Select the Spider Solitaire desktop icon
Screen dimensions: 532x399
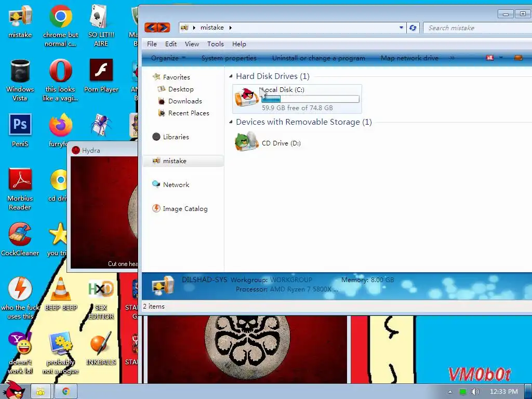101,125
